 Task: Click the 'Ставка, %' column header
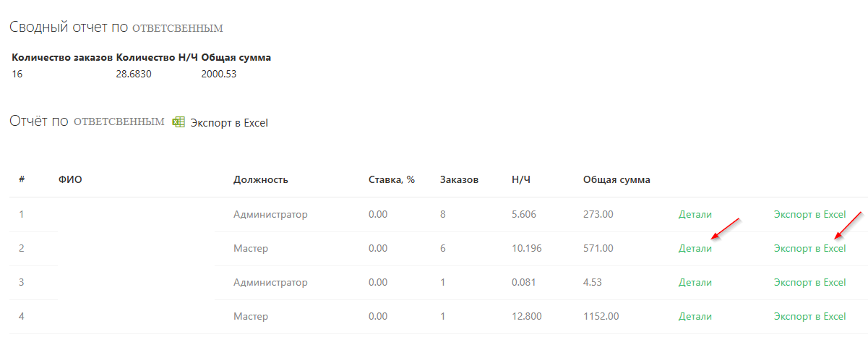pyautogui.click(x=392, y=179)
